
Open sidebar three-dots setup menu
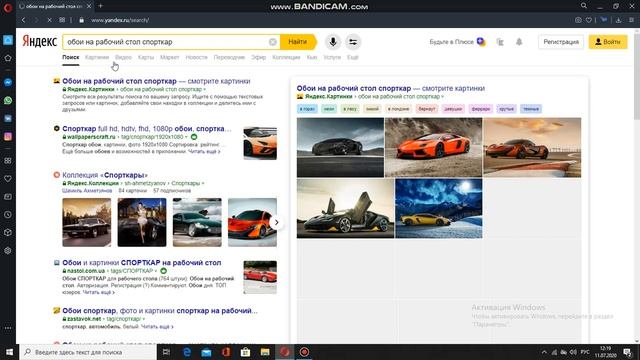pos(8,328)
